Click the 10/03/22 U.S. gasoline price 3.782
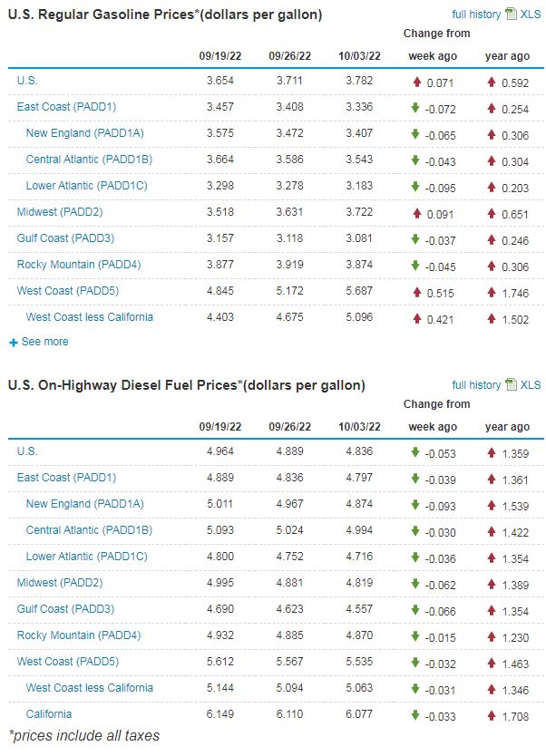This screenshot has width=546, height=756. 359,81
